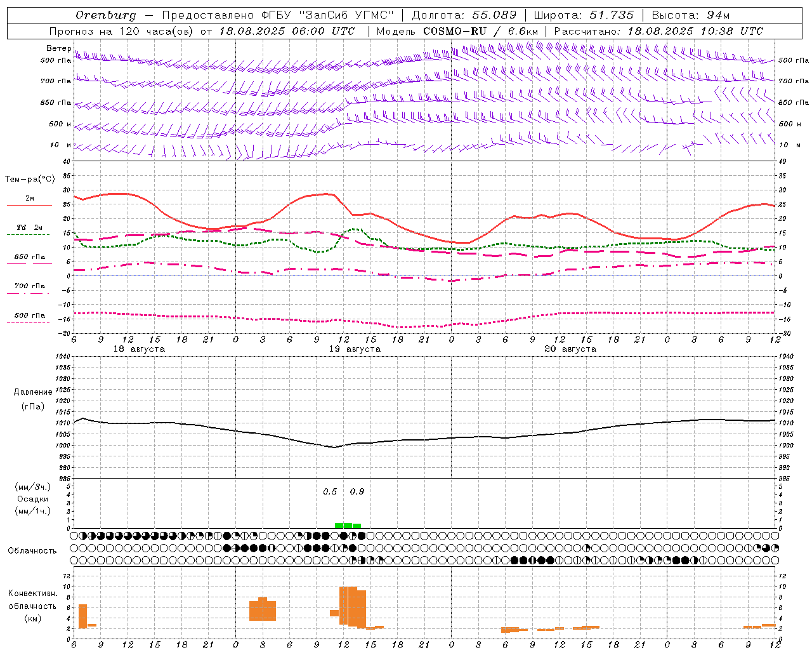Select the 'Долгота: 55.089' header value
Screen dimensions: 812x650
tap(464, 15)
